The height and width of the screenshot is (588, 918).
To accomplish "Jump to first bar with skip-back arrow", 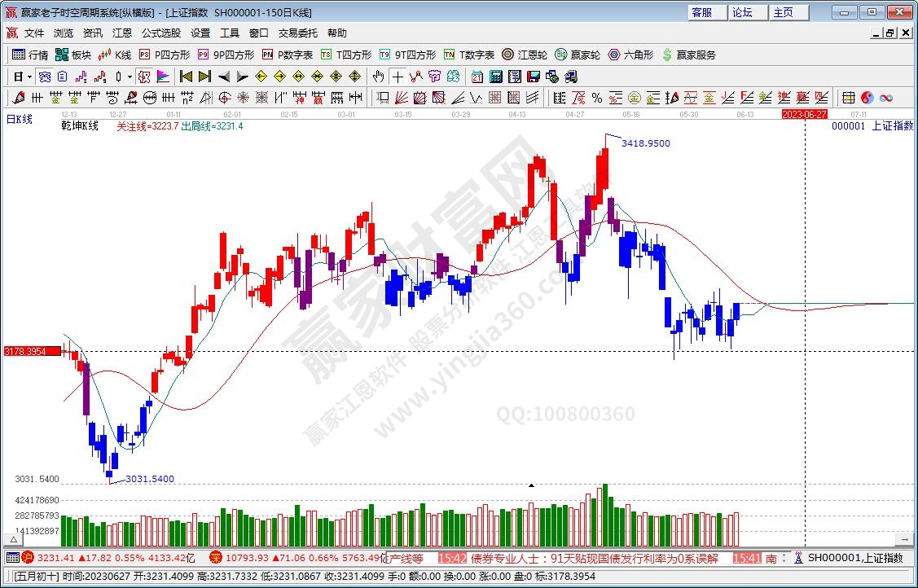I will [186, 77].
